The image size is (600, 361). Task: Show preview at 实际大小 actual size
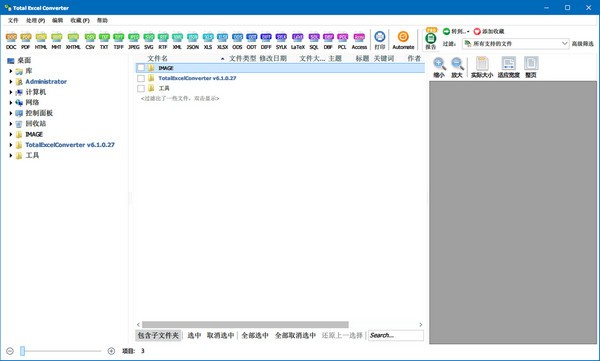[482, 68]
